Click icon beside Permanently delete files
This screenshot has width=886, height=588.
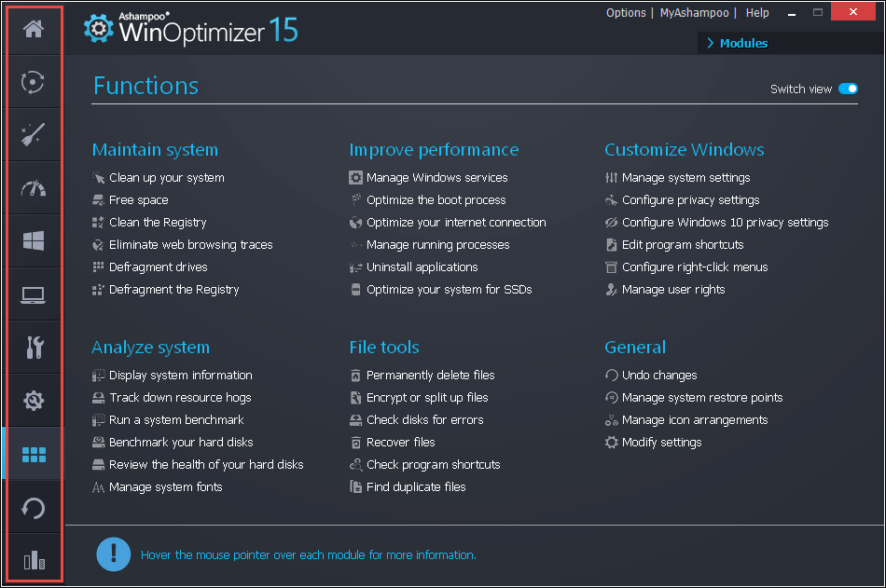coord(355,375)
